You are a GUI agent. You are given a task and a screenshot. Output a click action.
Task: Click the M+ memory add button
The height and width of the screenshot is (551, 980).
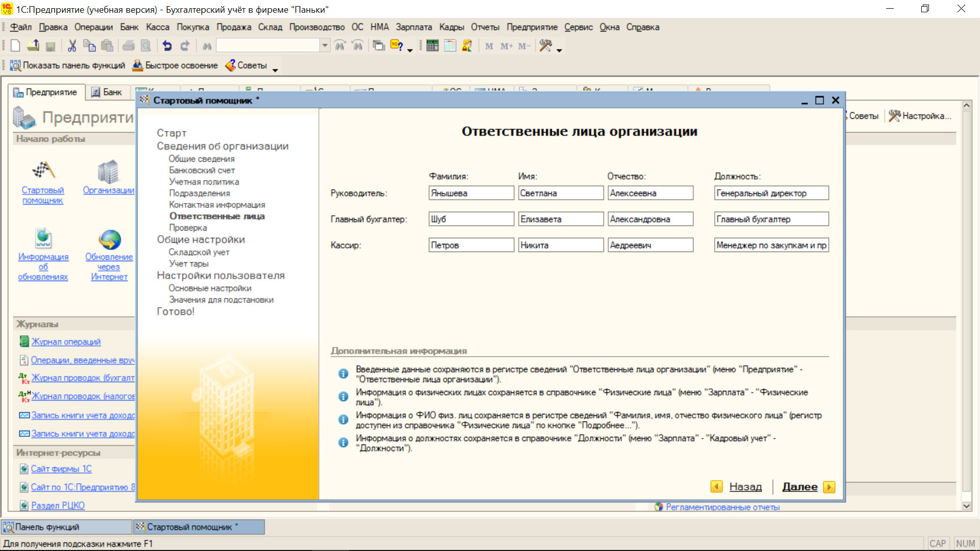(x=506, y=46)
